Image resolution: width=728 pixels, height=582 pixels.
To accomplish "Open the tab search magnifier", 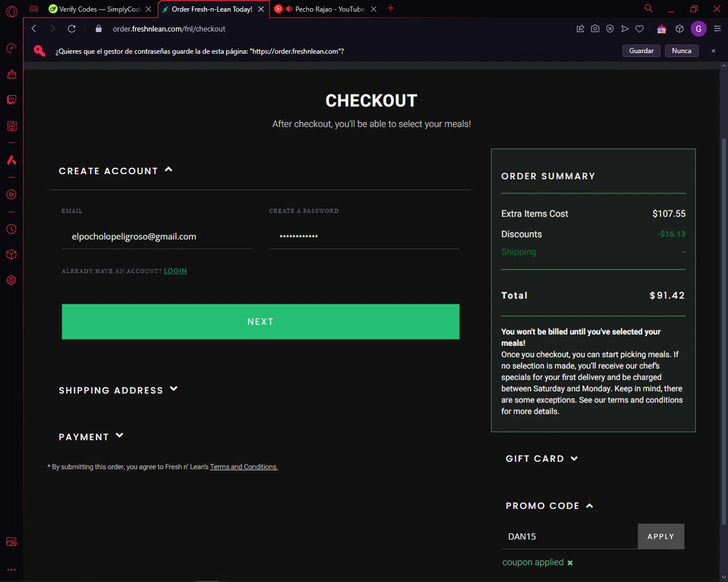I will click(x=648, y=8).
